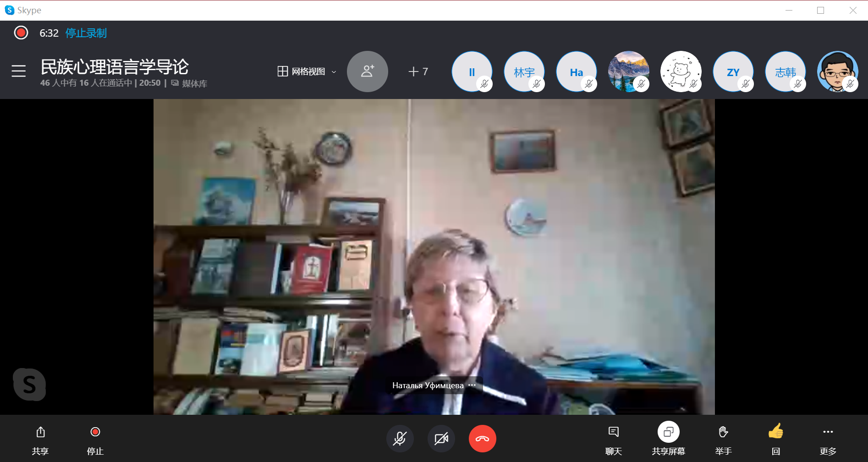This screenshot has width=868, height=462.
Task: Click the group title 民族心理语言学导论
Action: tap(115, 67)
